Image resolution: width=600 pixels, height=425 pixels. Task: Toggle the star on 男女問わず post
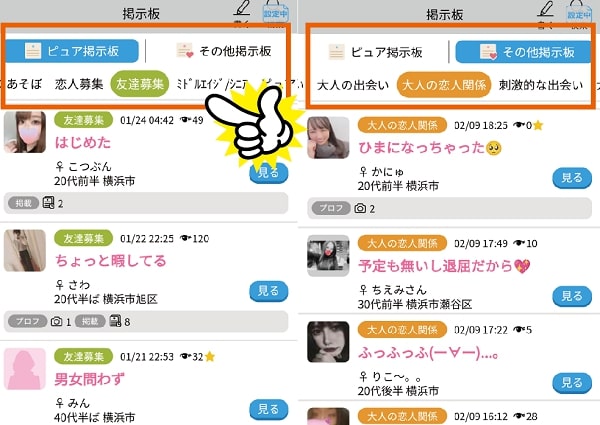210,357
